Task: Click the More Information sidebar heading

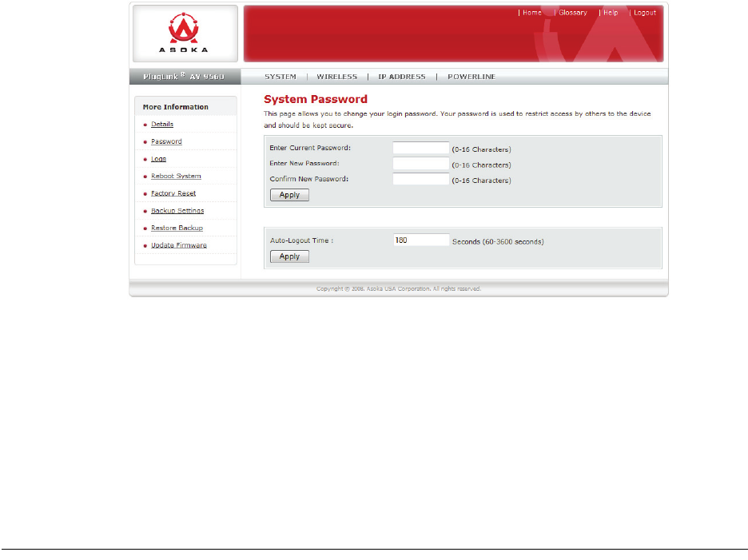Action: click(x=176, y=107)
